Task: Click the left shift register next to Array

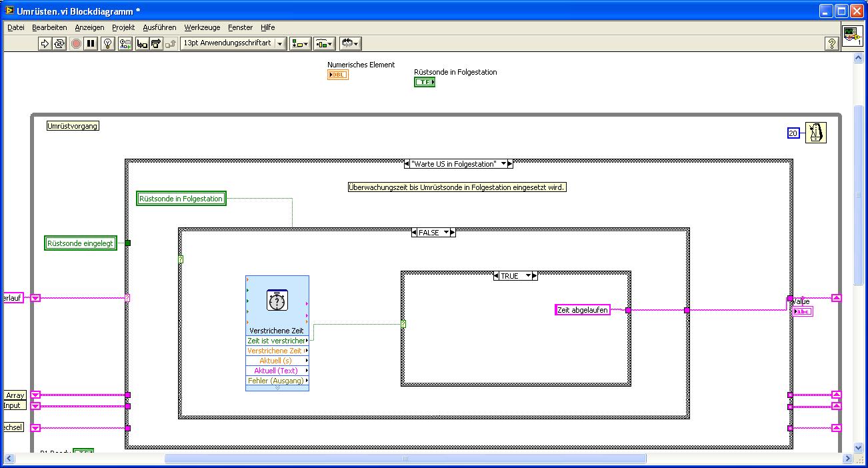Action: (36, 395)
